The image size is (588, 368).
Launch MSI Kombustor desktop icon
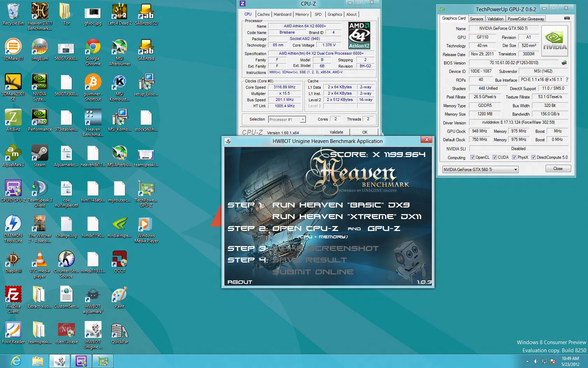click(x=120, y=88)
